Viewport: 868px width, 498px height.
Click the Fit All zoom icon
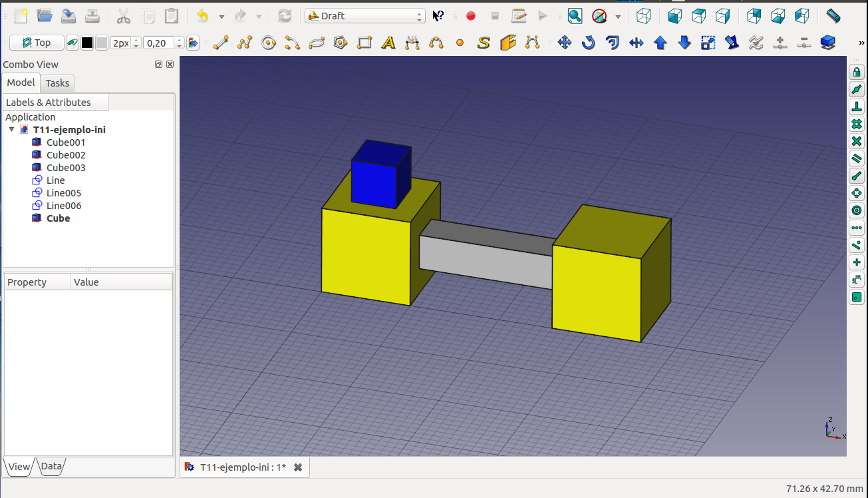[575, 16]
